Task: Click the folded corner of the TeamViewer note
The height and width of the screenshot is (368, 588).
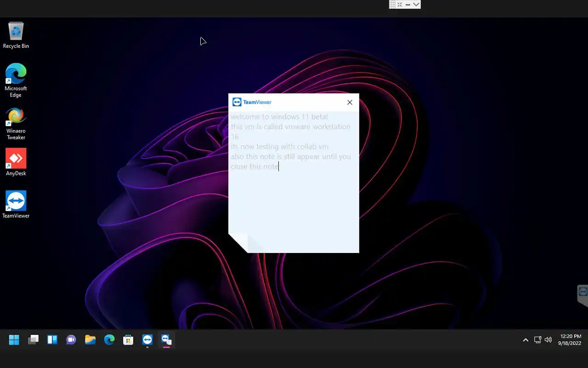Action: (x=239, y=243)
